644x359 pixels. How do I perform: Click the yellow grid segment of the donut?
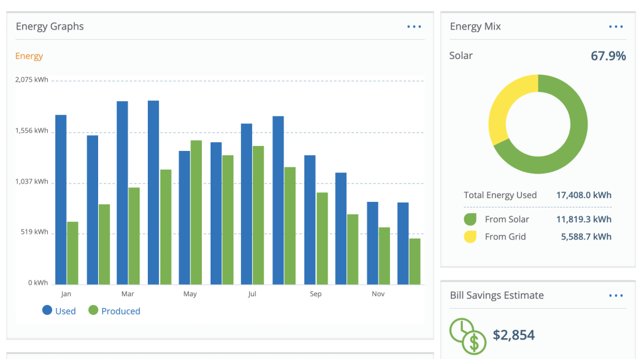coord(501,107)
